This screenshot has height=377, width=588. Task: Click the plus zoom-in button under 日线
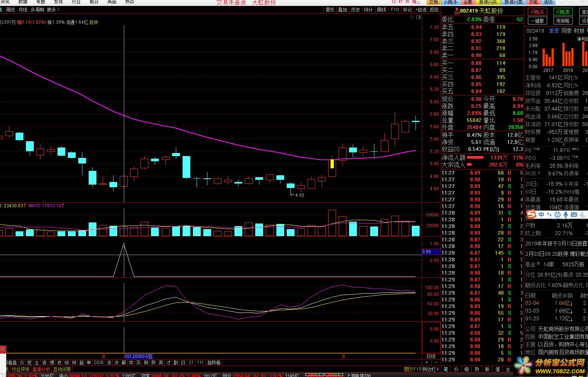(x=427, y=362)
